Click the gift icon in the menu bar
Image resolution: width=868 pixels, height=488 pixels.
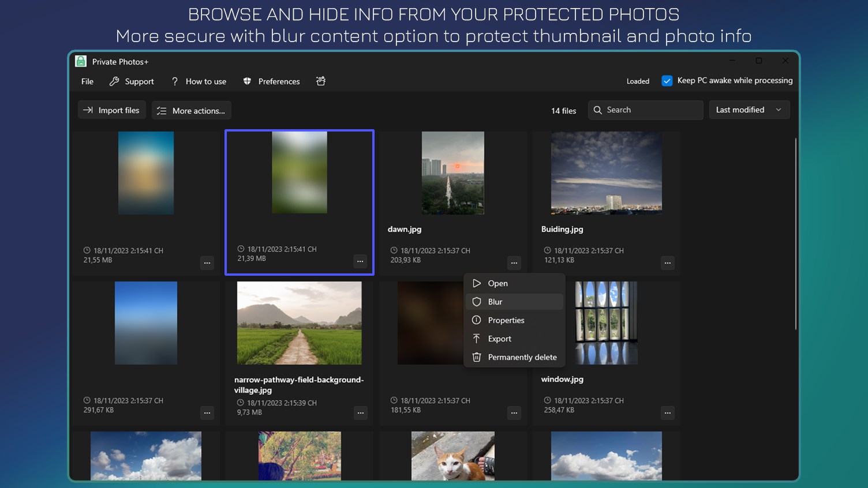(321, 81)
